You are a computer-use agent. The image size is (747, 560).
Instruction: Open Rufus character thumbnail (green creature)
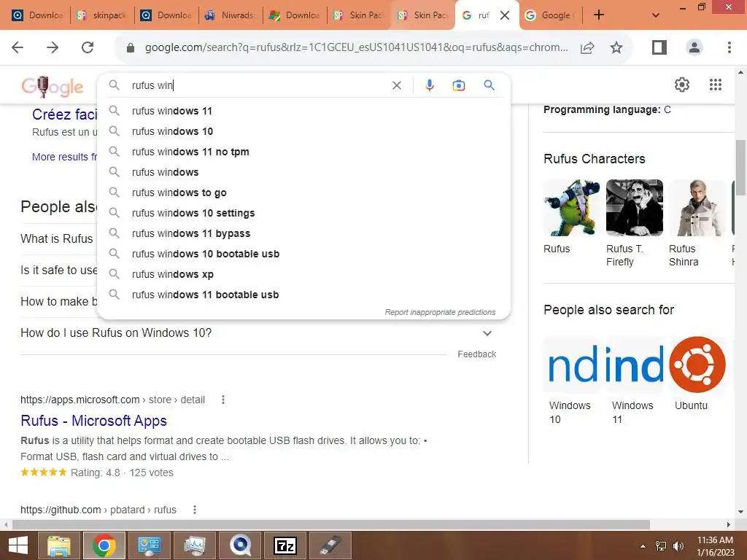(x=572, y=208)
